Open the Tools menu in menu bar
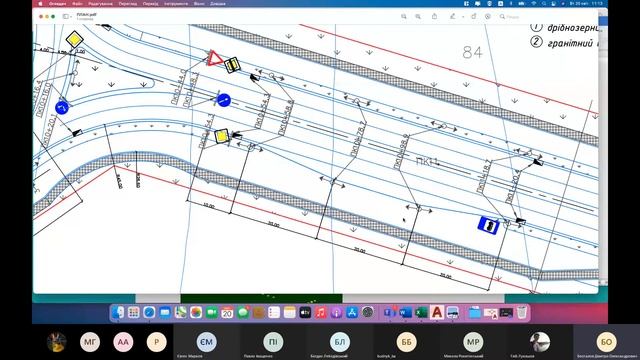Viewport: 640px width, 360px height. coord(176,4)
